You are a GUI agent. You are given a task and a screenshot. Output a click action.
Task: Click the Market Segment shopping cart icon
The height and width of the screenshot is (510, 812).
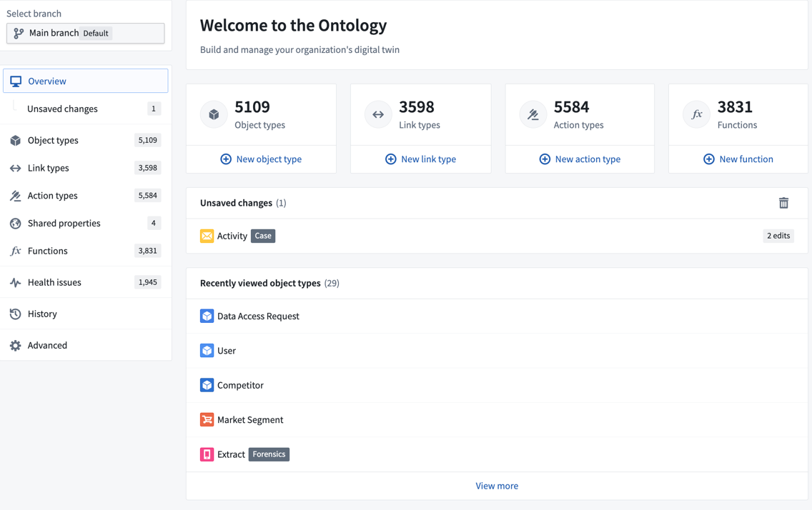[x=207, y=419]
